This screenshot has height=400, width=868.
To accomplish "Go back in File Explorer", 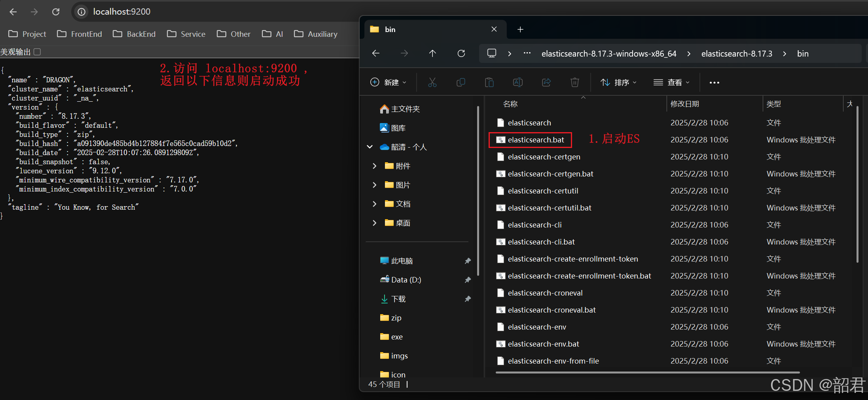I will click(376, 53).
